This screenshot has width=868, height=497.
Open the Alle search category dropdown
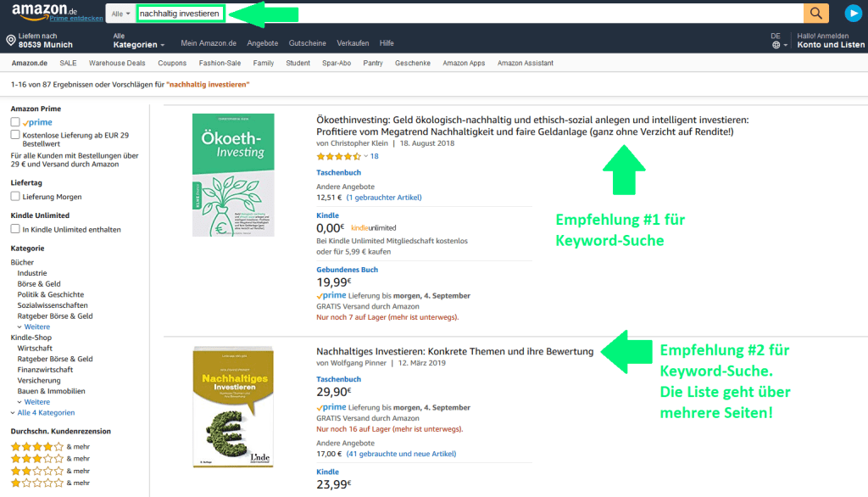(120, 14)
